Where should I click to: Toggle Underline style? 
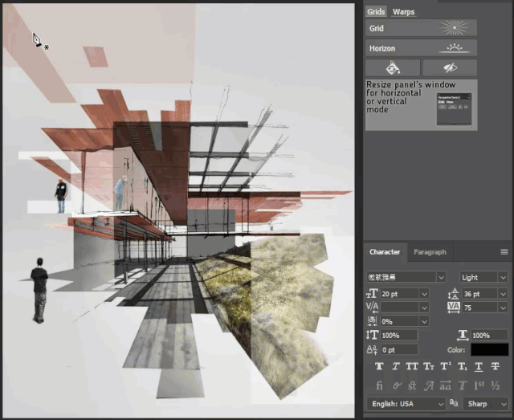tap(479, 366)
